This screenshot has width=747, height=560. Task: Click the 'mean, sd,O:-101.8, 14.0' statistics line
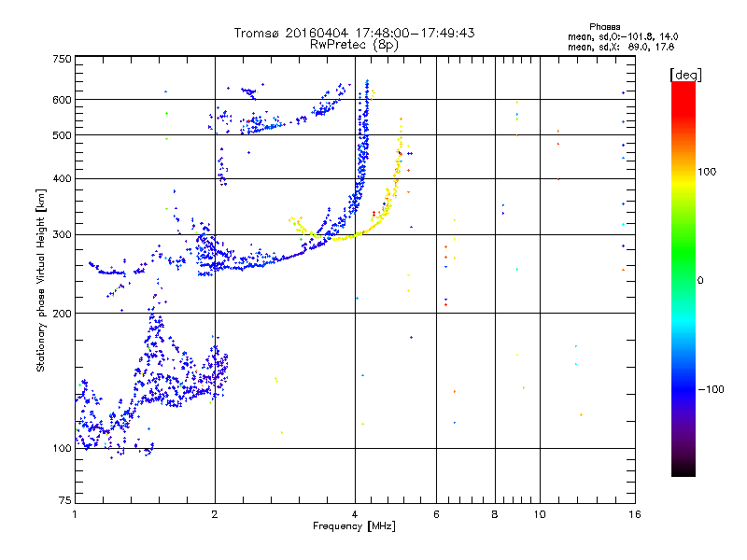pos(623,36)
